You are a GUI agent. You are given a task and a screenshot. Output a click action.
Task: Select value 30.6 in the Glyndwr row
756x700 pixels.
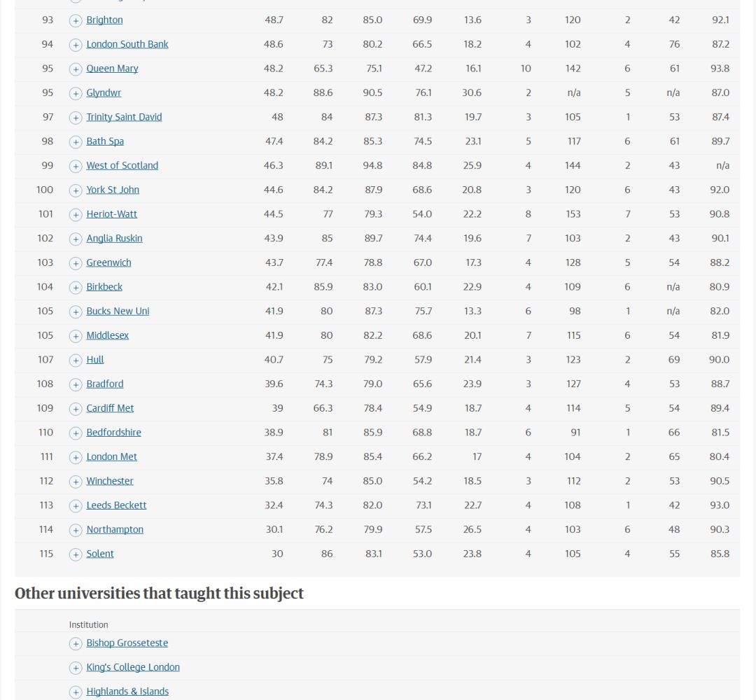472,93
